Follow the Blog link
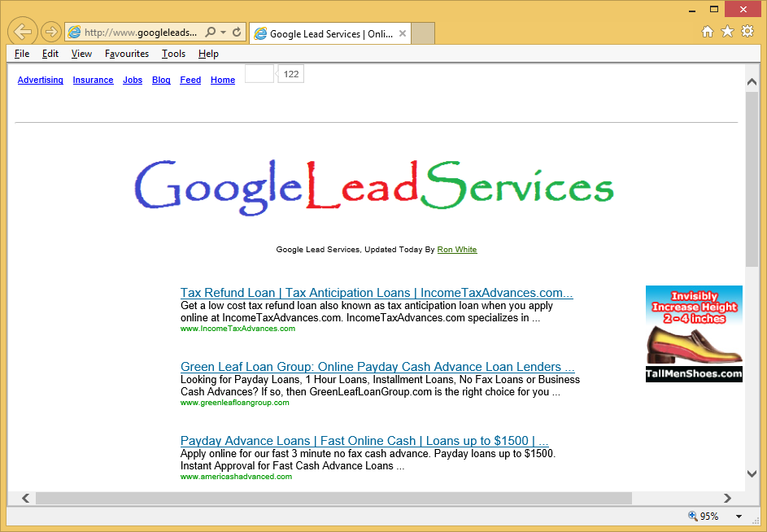Image resolution: width=767 pixels, height=532 pixels. tap(161, 80)
